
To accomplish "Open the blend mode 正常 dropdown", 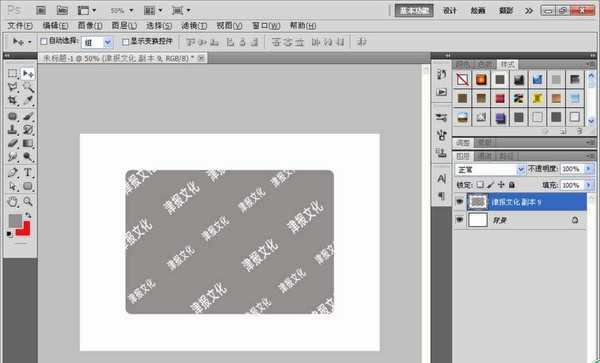I will coord(490,169).
